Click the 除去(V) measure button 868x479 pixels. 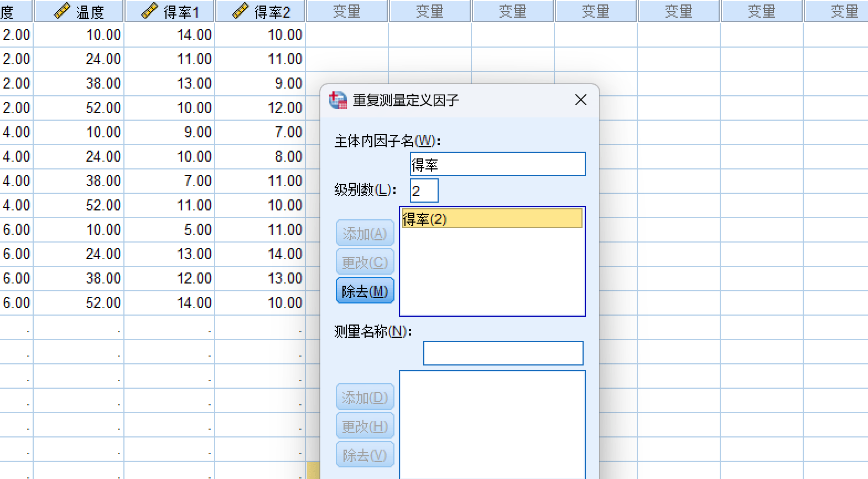click(x=365, y=455)
